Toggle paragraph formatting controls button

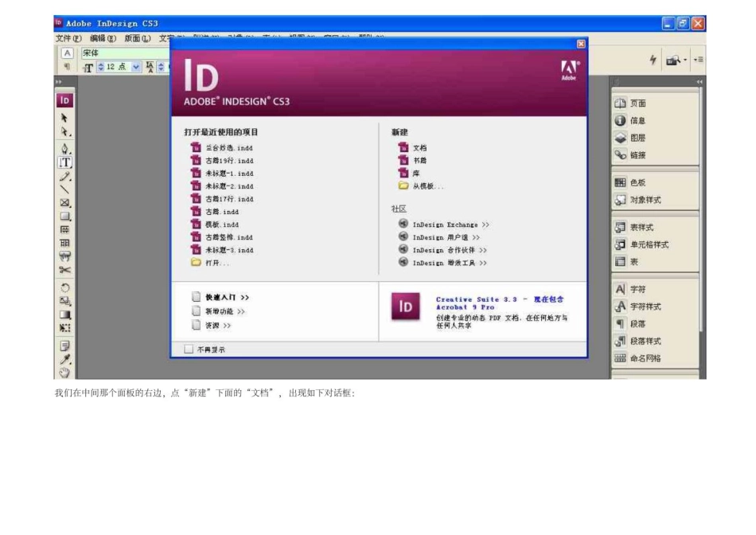pyautogui.click(x=67, y=66)
